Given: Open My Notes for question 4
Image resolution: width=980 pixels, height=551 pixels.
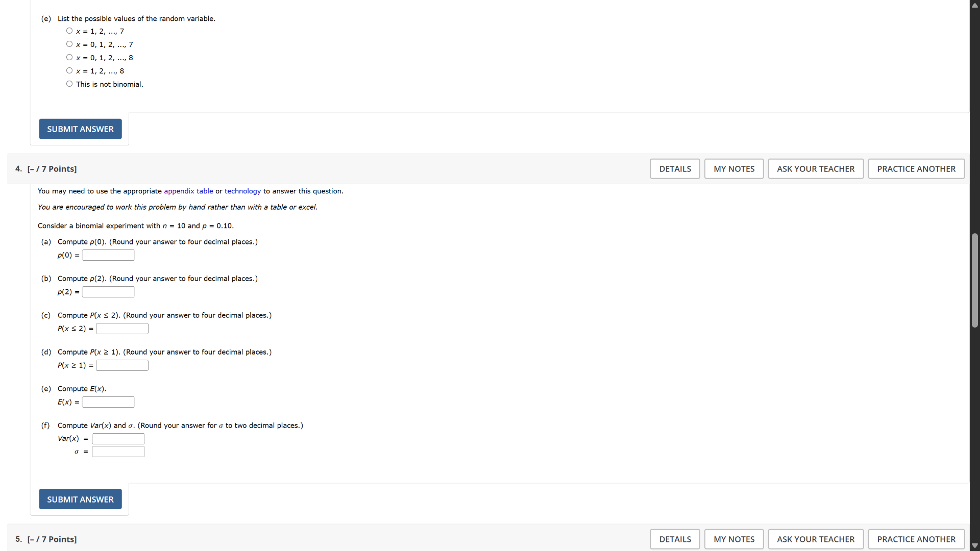Looking at the screenshot, I should tap(733, 169).
